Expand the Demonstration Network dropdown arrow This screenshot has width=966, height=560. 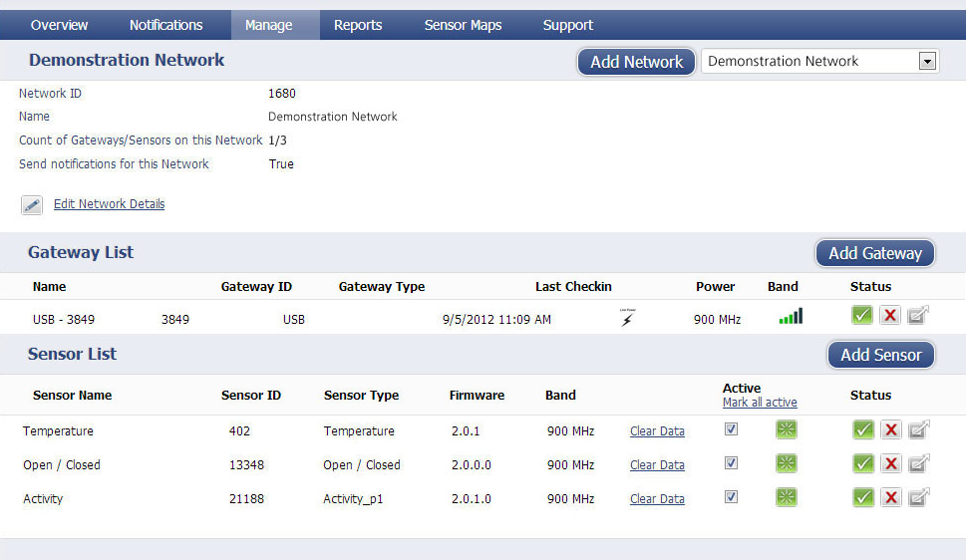pos(927,61)
